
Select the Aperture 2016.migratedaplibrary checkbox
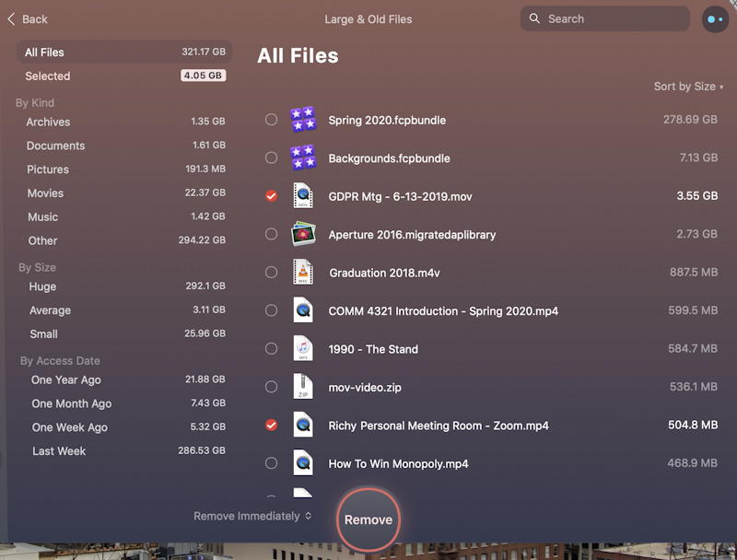tap(271, 234)
